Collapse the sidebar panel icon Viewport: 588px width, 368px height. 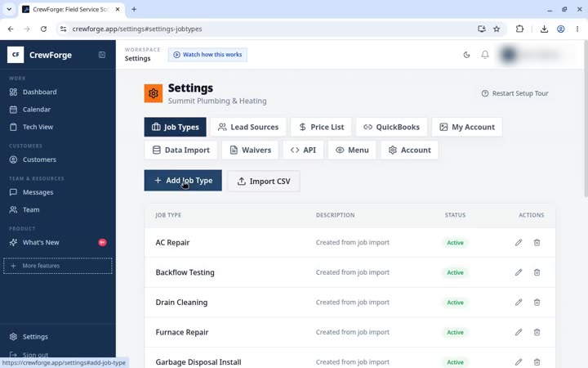(x=101, y=55)
